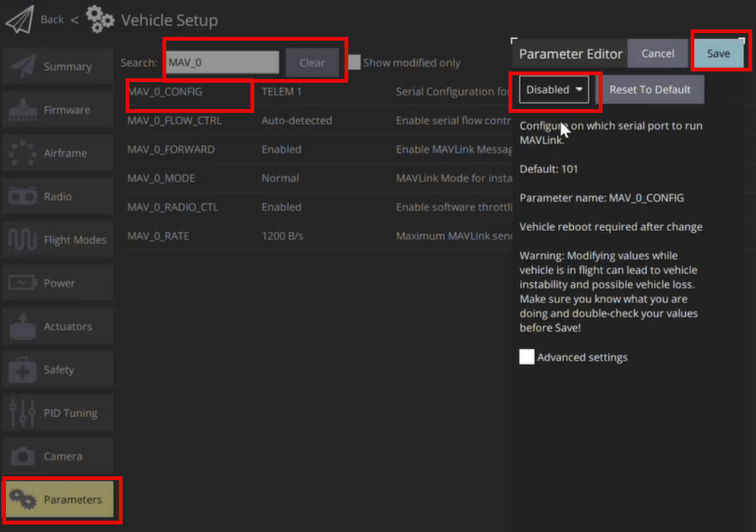Go to the Safety setup page
The image size is (756, 532).
pyautogui.click(x=58, y=369)
